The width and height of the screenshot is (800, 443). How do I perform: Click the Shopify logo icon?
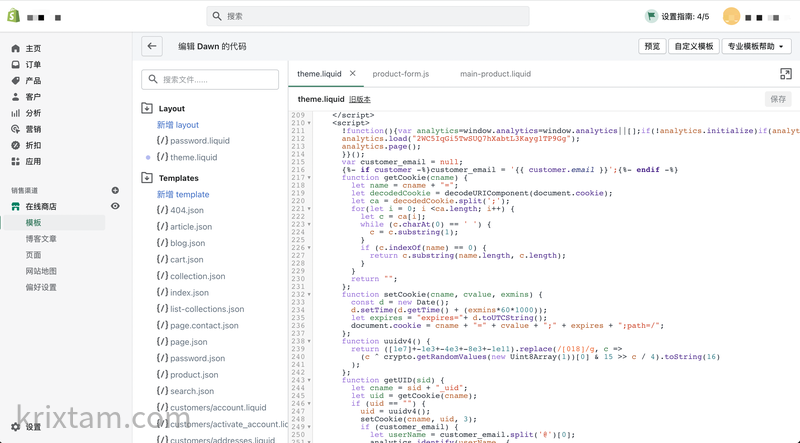14,16
